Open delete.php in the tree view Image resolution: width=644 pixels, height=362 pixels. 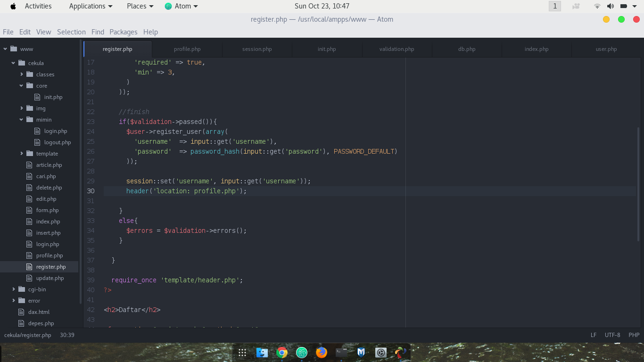coord(49,187)
